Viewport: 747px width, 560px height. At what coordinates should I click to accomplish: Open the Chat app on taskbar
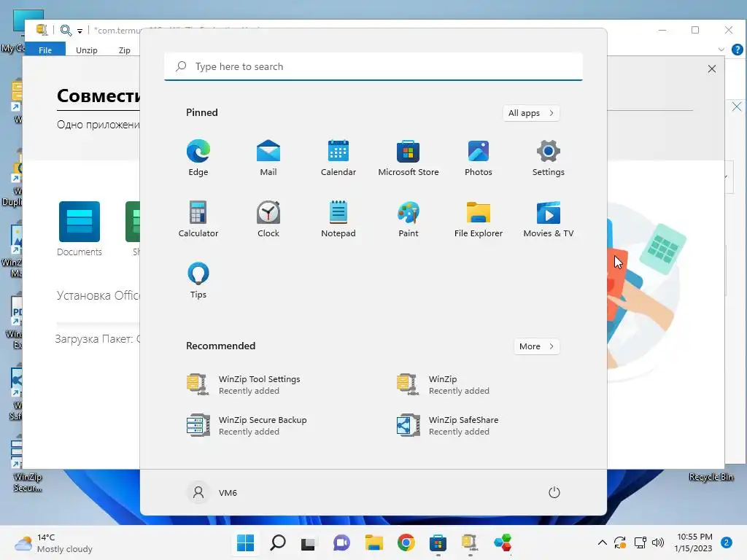coord(341,542)
